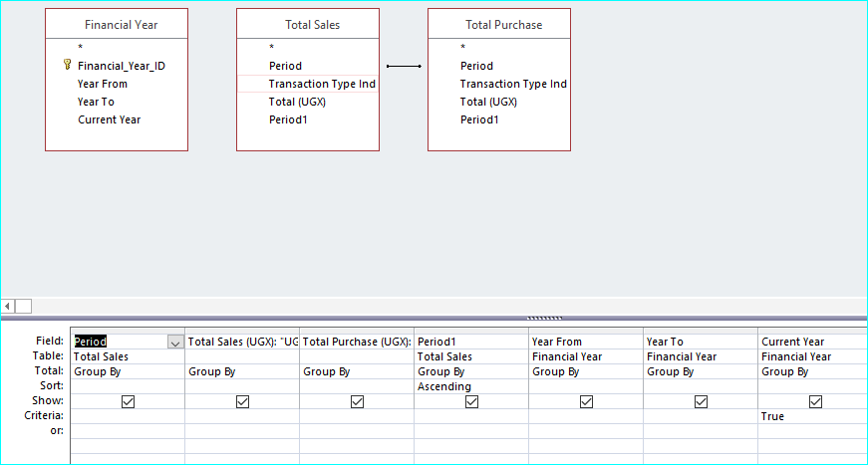This screenshot has height=465, width=868.
Task: Select Transaction Type Ind in Total Sales table
Action: (x=322, y=84)
